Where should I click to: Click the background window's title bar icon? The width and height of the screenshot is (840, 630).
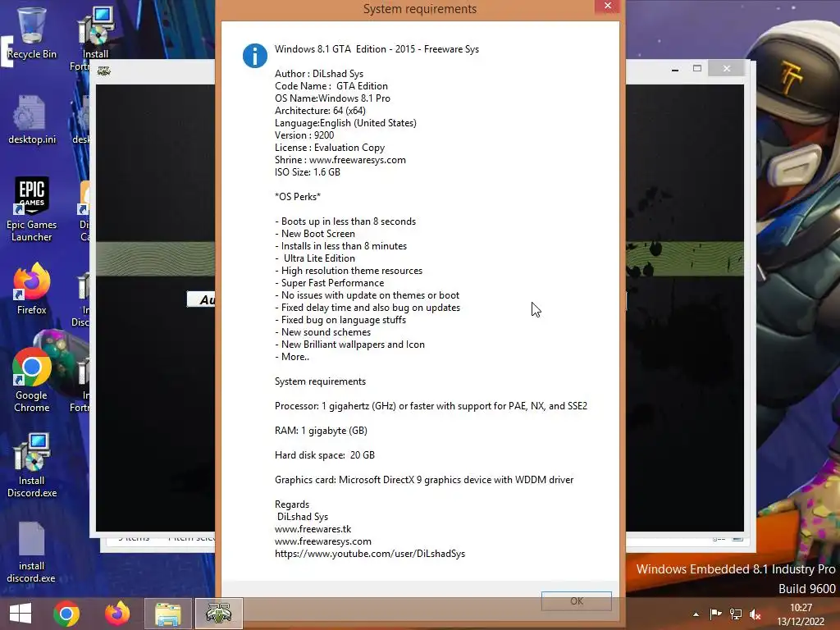click(104, 71)
